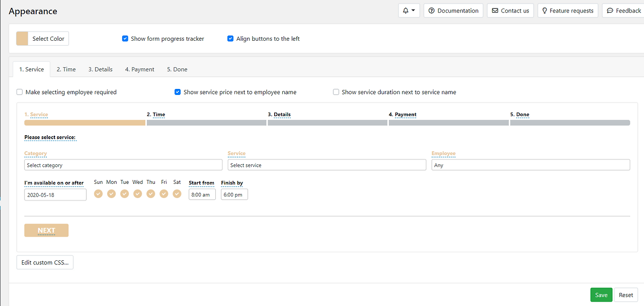
Task: Switch to the 2. Time tab
Action: pos(66,69)
